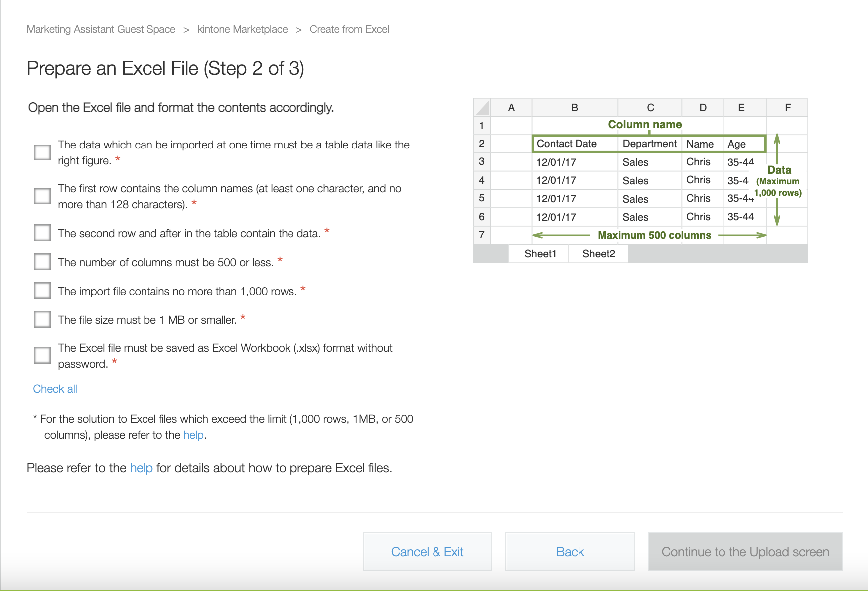This screenshot has height=591, width=868.
Task: Check the 1 MB file size checkbox
Action: (x=42, y=319)
